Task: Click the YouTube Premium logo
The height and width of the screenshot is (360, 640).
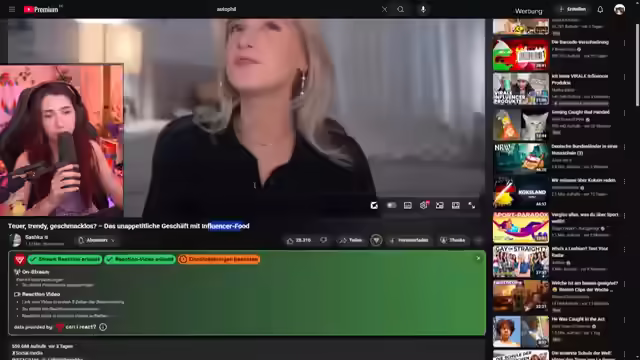Action: pos(41,9)
